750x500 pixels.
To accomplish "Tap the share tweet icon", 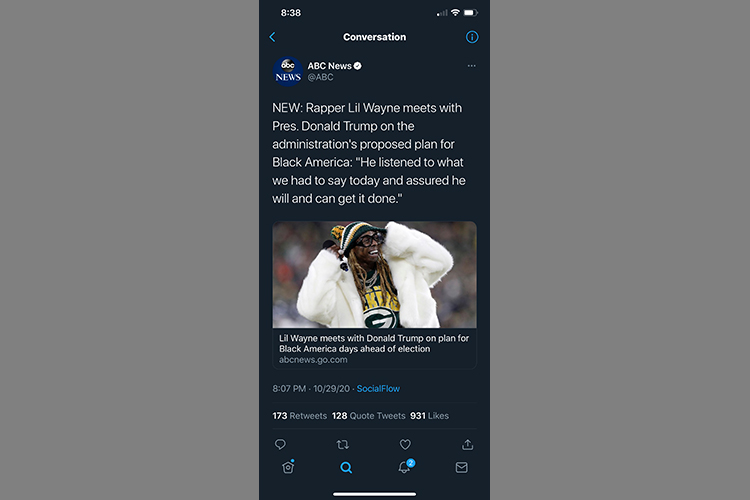I will coord(467,444).
